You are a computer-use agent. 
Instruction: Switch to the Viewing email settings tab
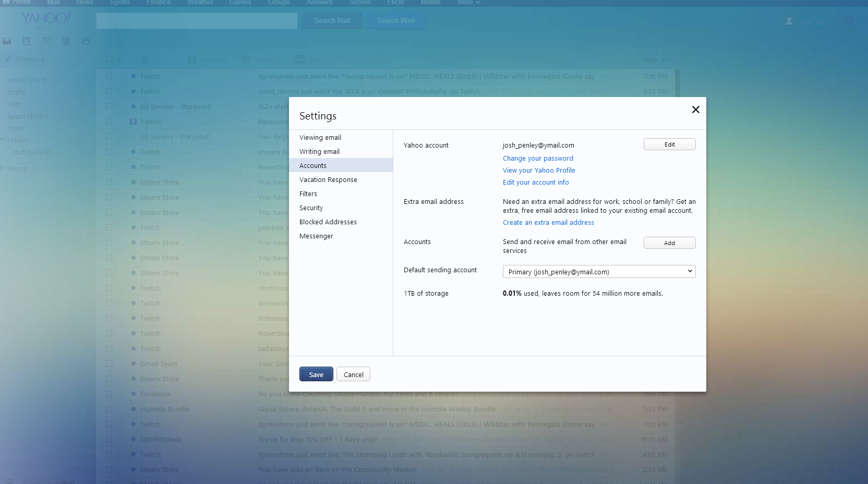point(341,137)
